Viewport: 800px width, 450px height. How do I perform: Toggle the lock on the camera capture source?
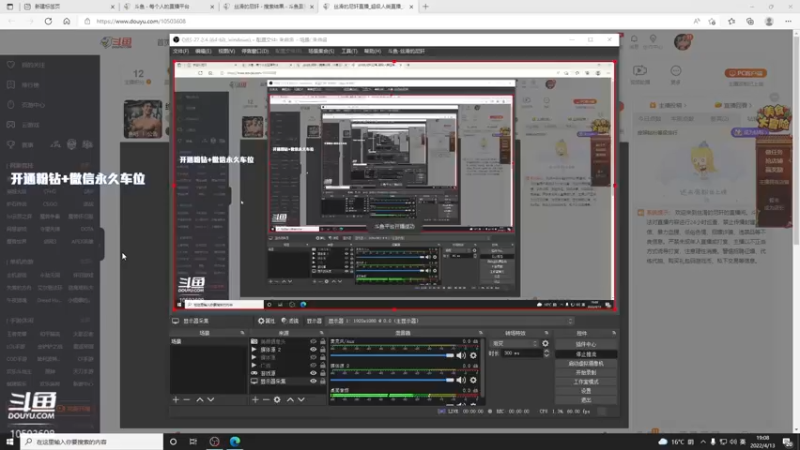(322, 341)
